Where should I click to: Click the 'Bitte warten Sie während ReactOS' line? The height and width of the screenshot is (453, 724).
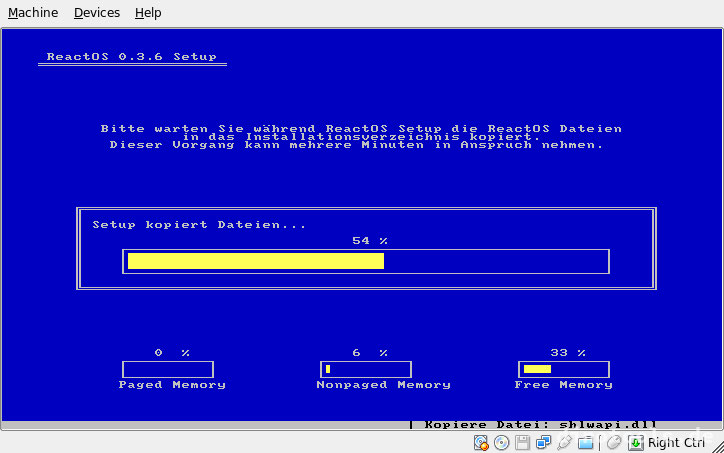tap(361, 128)
